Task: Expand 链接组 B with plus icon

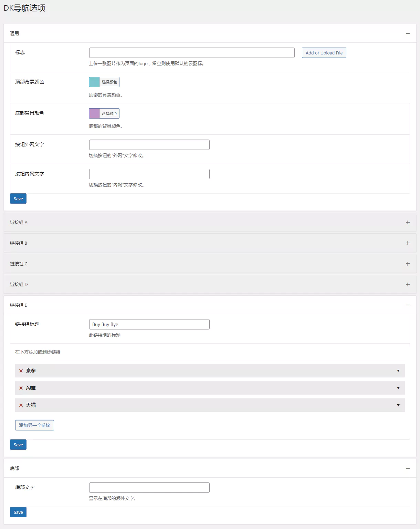Action: click(408, 243)
